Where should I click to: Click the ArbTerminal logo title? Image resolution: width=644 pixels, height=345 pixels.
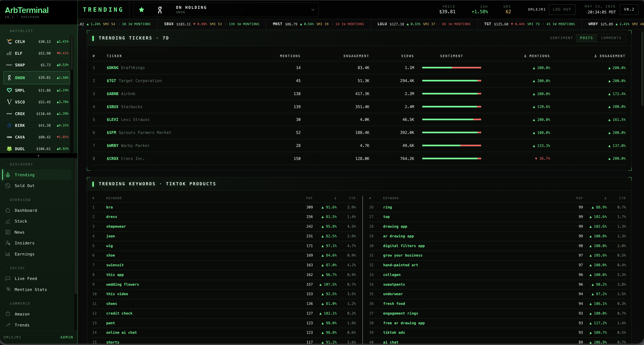[27, 10]
